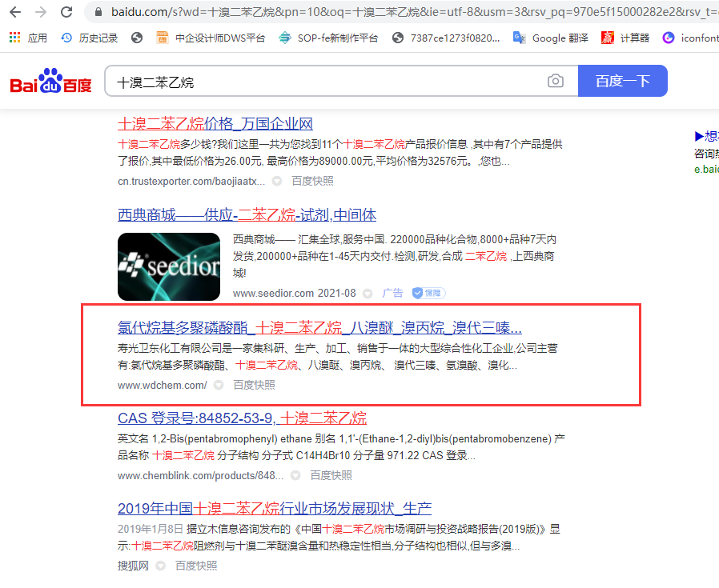Screen dimensions: 719x588
Task: Open the 7387ce1273f0820 bookmark
Action: 446,38
